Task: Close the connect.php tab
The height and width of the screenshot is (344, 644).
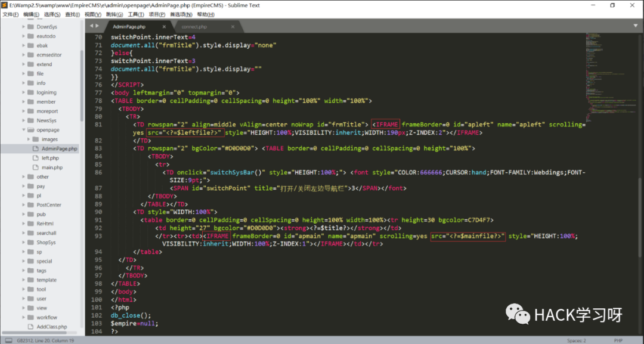Action: pyautogui.click(x=233, y=27)
